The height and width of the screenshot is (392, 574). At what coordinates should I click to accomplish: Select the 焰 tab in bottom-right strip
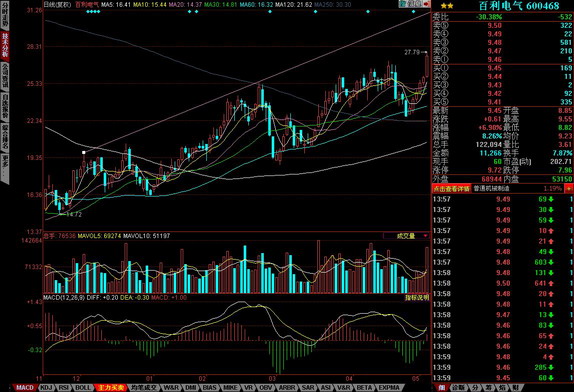click(503, 387)
